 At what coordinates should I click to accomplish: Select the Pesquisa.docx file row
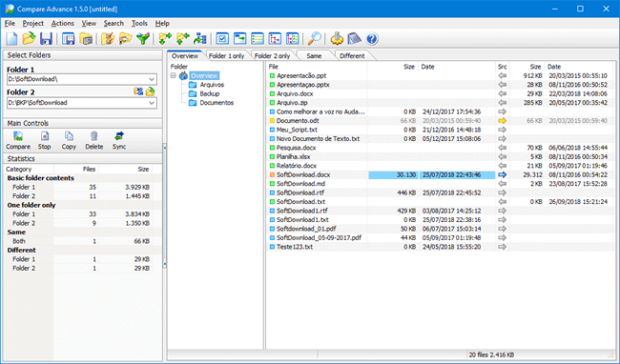tap(441, 148)
